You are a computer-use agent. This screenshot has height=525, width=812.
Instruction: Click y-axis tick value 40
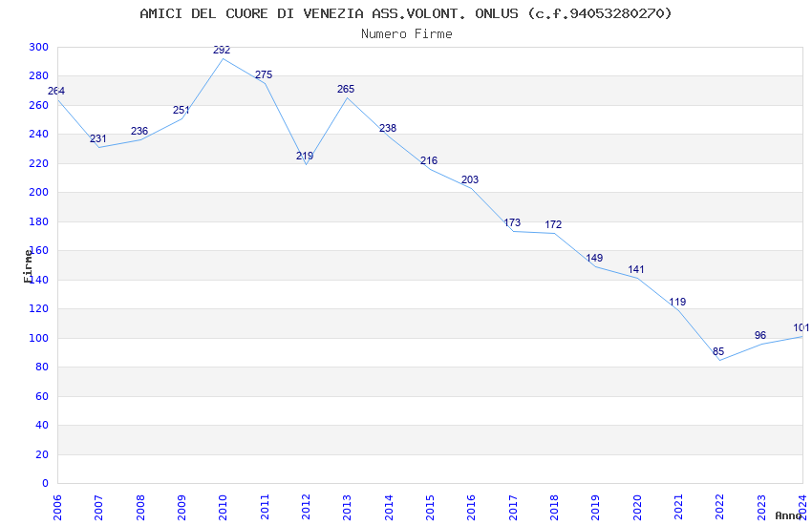[x=42, y=425]
